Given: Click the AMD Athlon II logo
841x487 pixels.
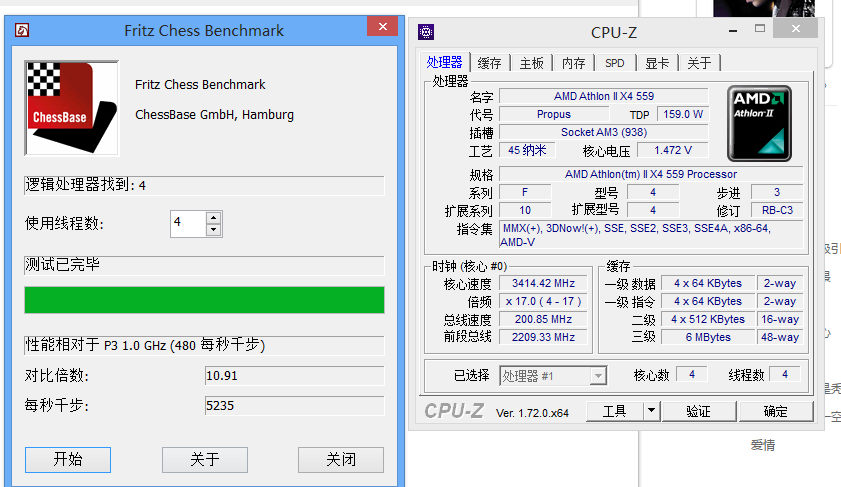Looking at the screenshot, I should (759, 123).
